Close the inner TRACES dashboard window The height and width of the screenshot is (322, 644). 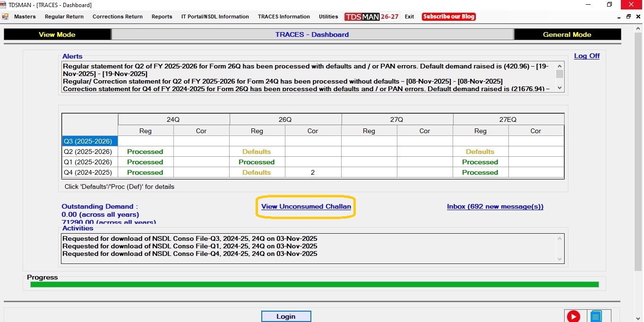pos(637,17)
